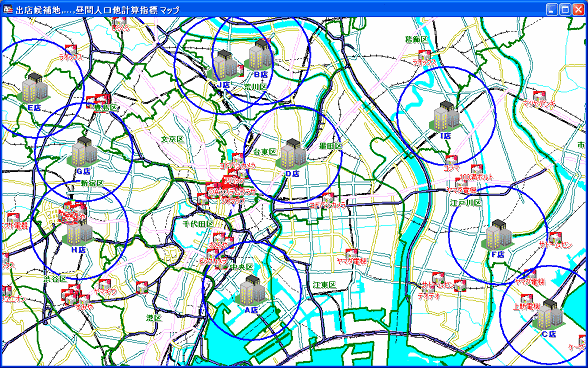Click the A店 store building icon

click(251, 291)
